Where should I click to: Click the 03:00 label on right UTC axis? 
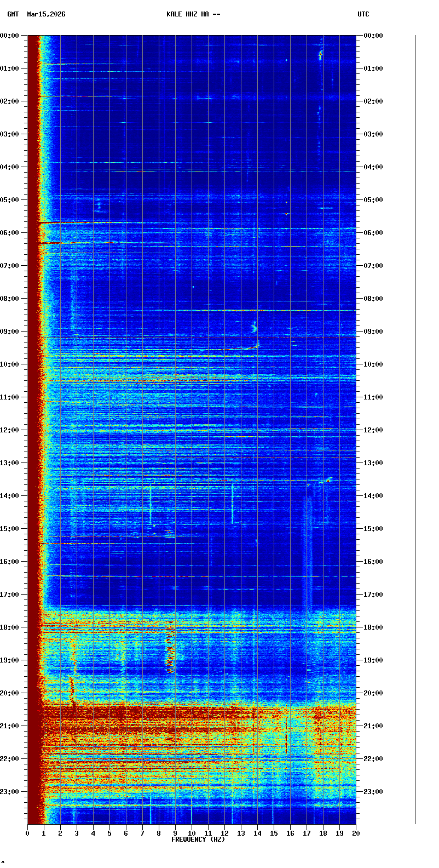[x=373, y=134]
